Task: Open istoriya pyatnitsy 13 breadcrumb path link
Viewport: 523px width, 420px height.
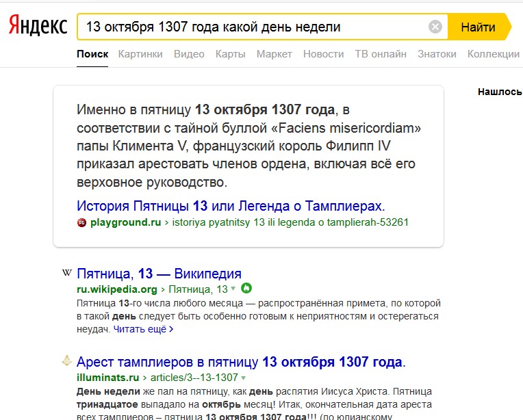Action: point(290,222)
